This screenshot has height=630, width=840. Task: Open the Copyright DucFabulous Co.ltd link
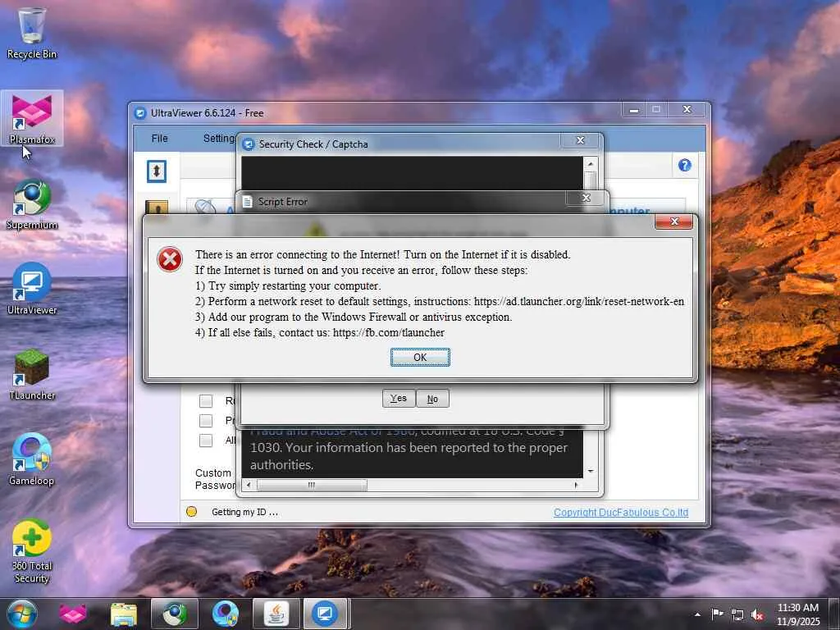(621, 512)
